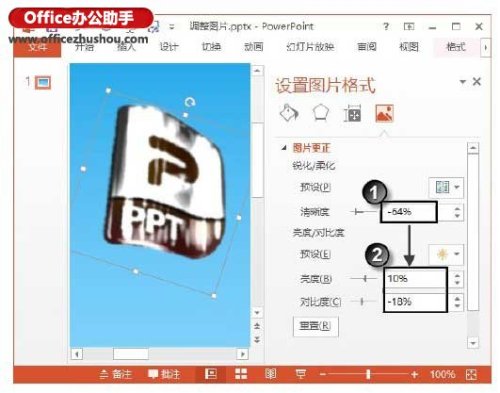Click the 亮度(B) value field showing 10%
The width and height of the screenshot is (500, 393).
pyautogui.click(x=415, y=278)
